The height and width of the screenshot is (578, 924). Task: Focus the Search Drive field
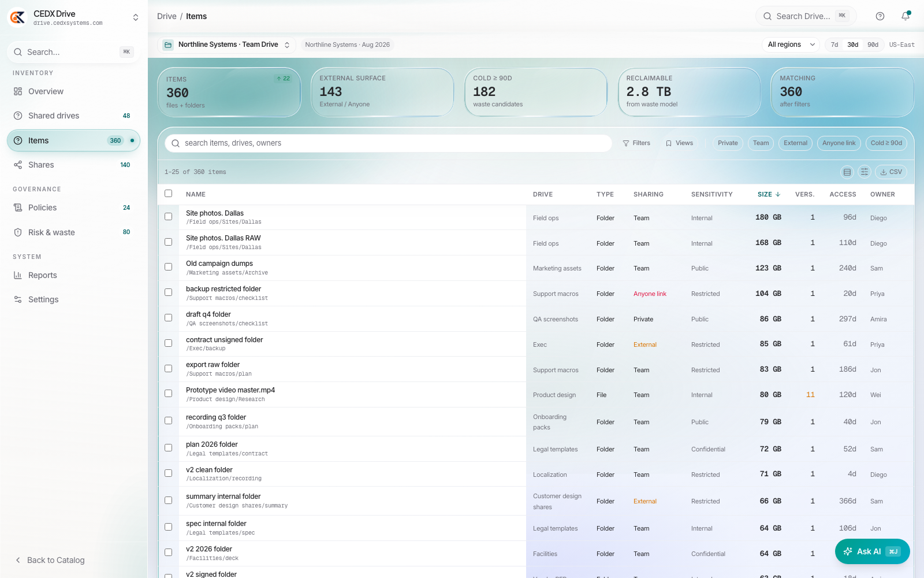point(806,16)
